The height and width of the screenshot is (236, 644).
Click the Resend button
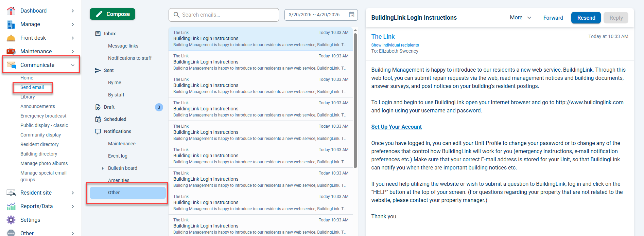[586, 18]
